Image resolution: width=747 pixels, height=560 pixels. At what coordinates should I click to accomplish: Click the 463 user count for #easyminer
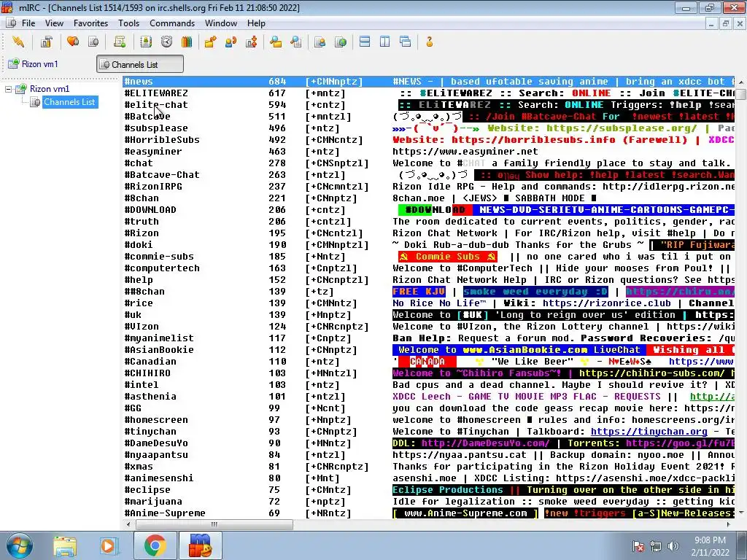[277, 152]
